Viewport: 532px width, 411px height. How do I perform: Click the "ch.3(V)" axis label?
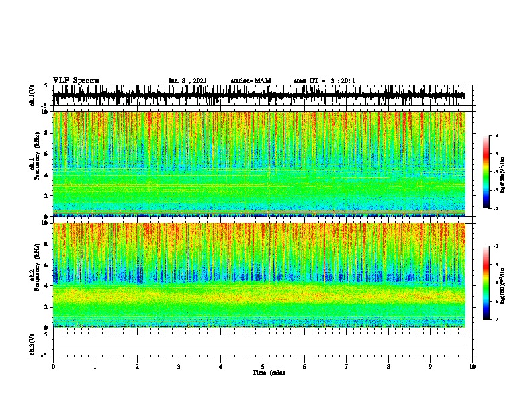32,345
